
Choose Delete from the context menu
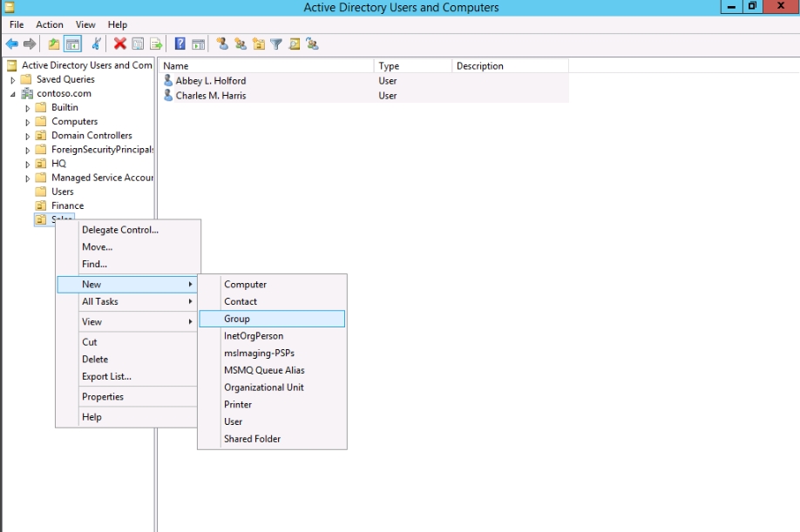point(126,360)
